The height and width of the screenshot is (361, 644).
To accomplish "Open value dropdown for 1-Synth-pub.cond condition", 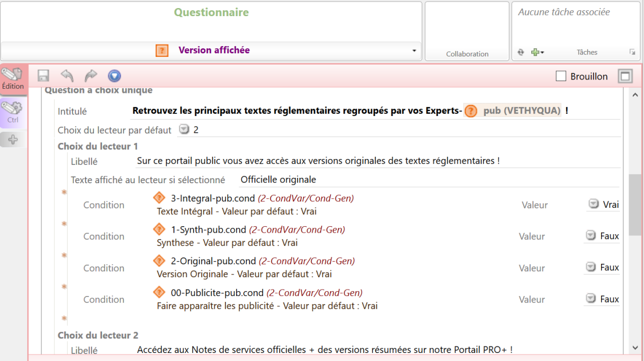I will coord(591,236).
